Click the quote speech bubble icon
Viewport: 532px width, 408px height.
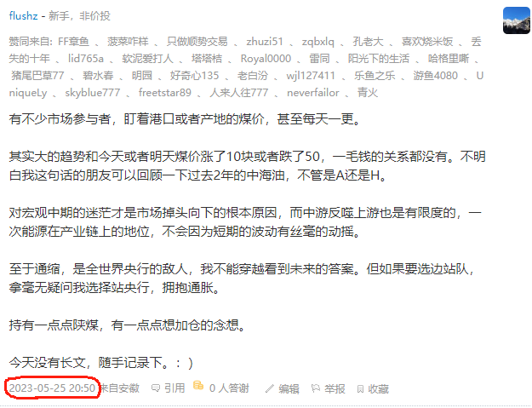tap(156, 388)
